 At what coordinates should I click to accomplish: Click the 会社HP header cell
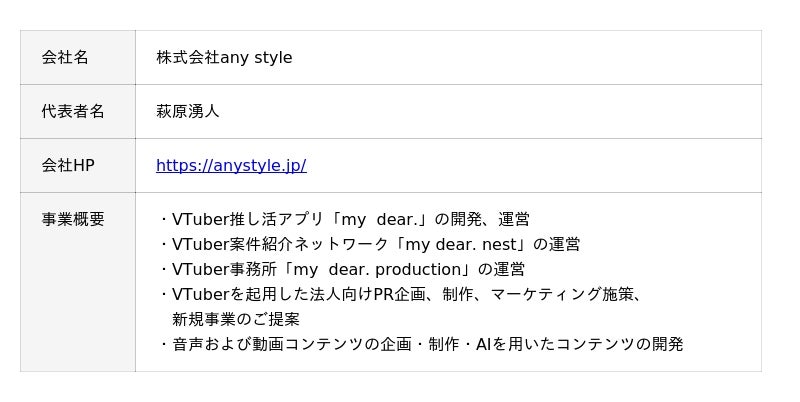click(68, 166)
